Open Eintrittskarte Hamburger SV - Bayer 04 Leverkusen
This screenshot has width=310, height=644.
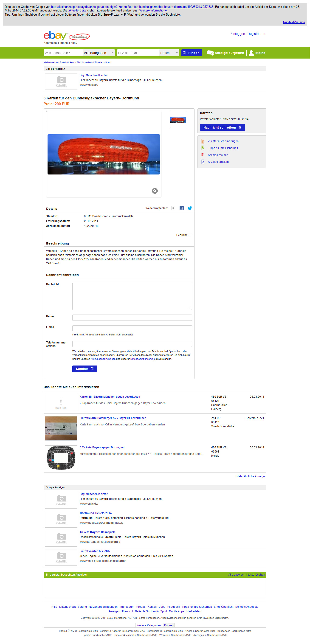pos(113,418)
